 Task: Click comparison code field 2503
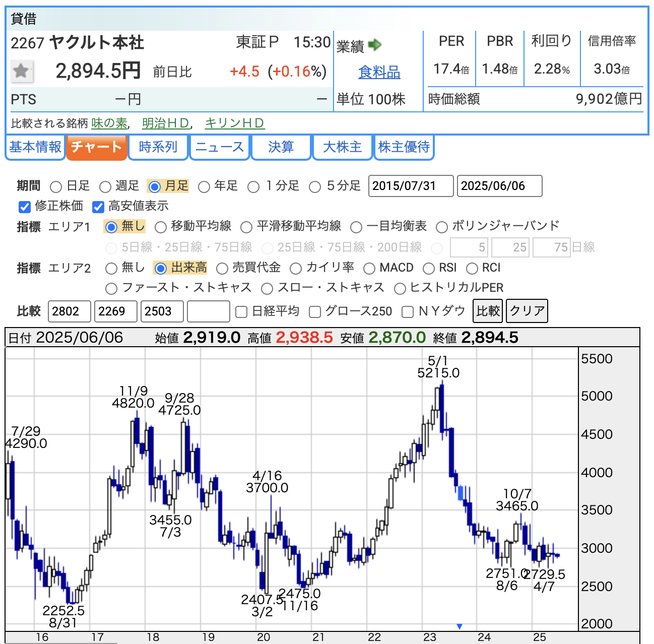pyautogui.click(x=162, y=311)
